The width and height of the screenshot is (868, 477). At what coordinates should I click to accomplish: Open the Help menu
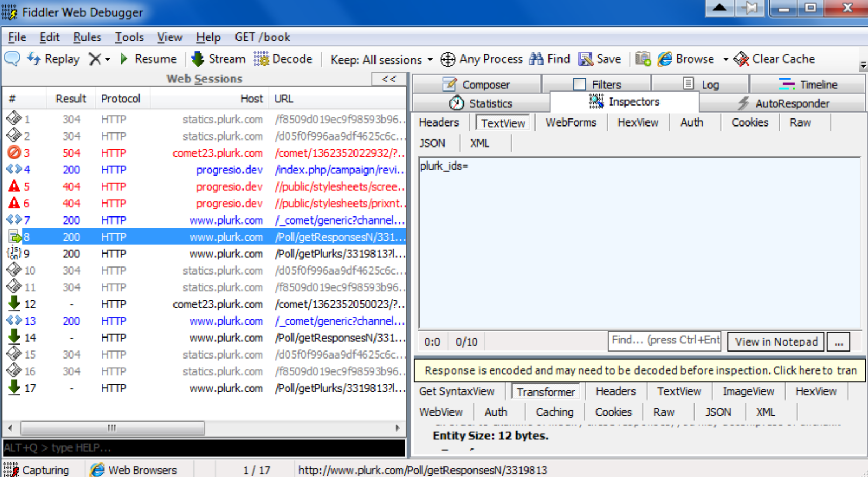(x=208, y=37)
